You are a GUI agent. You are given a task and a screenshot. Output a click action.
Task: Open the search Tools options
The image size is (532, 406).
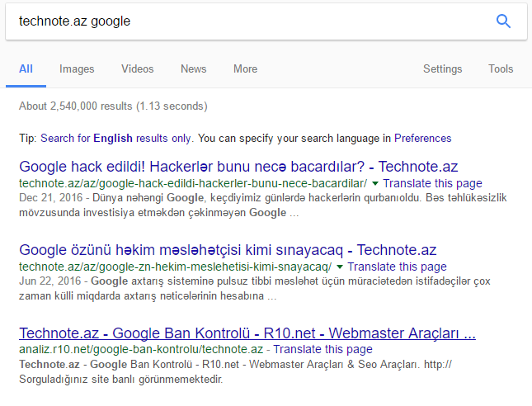tap(501, 69)
